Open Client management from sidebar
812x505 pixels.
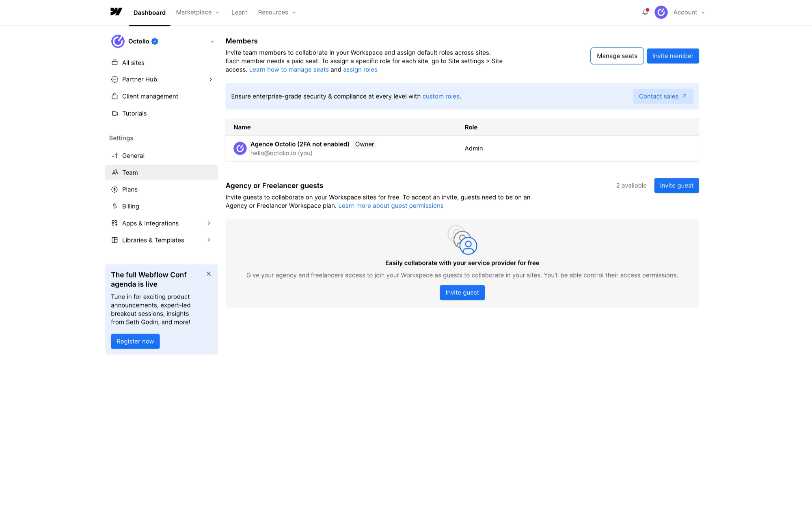(x=150, y=96)
